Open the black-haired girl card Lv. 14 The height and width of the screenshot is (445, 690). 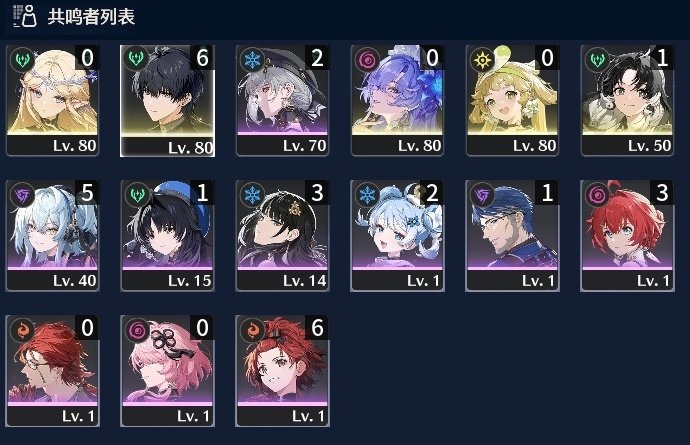[x=282, y=235]
